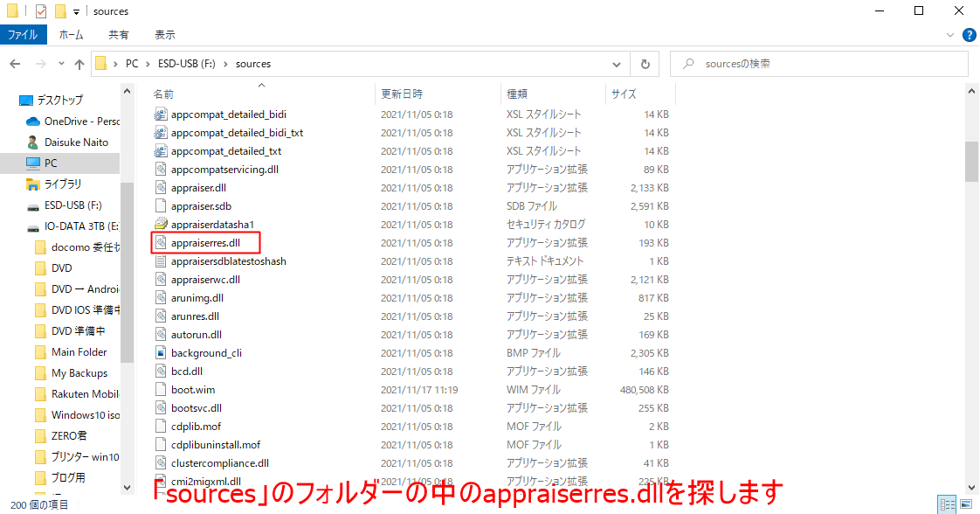Click the Properties quick access toolbar icon
The width and height of the screenshot is (980, 514).
coord(41,11)
